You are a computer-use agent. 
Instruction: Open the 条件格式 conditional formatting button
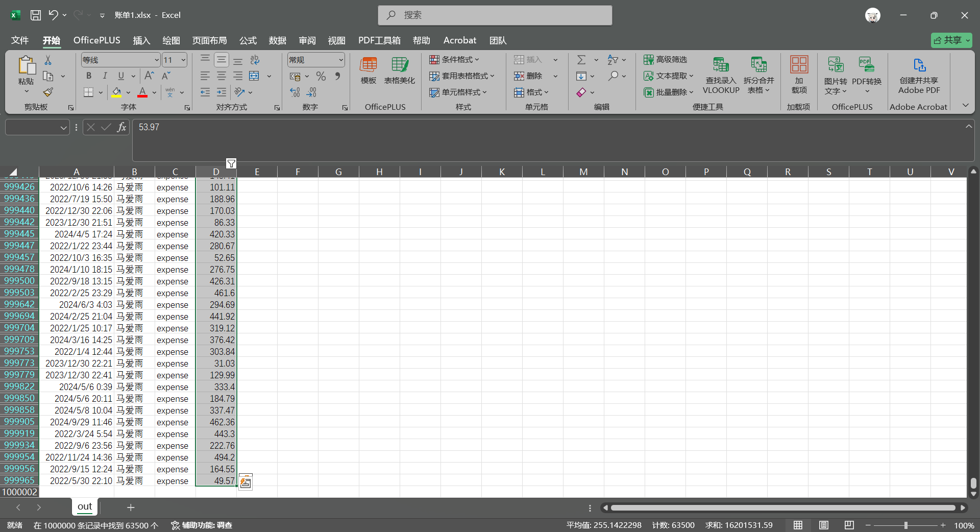point(454,60)
